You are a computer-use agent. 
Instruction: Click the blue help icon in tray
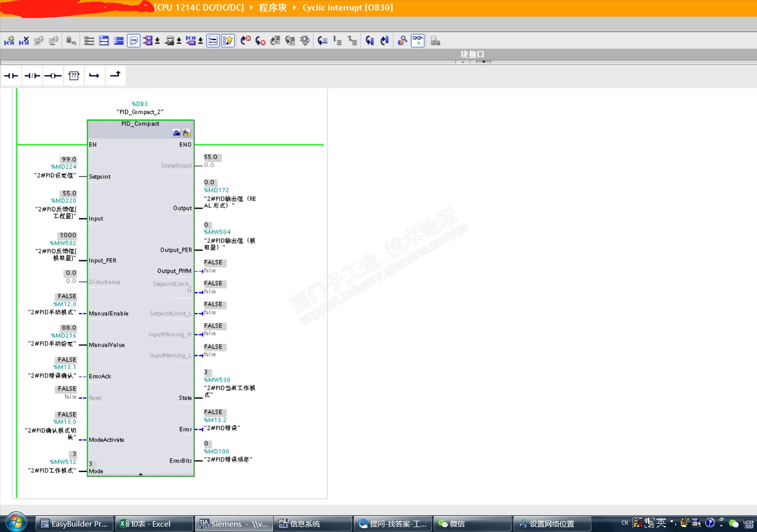(710, 523)
